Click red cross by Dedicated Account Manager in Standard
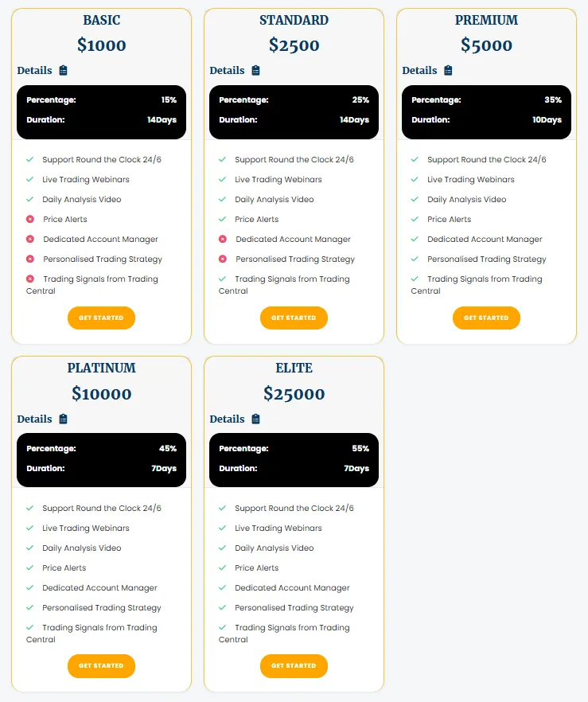This screenshot has width=588, height=702. (x=223, y=239)
